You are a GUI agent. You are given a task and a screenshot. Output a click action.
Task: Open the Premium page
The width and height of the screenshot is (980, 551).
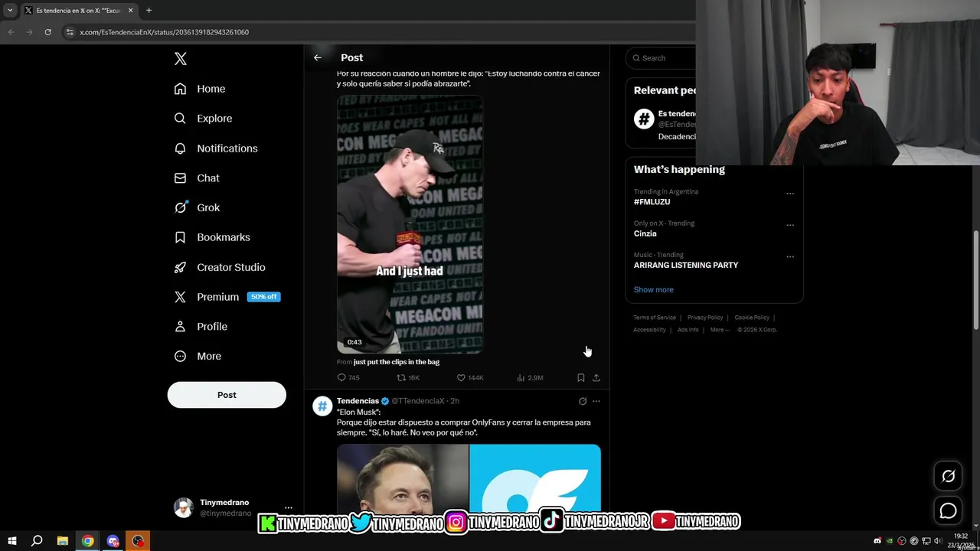[x=218, y=297]
